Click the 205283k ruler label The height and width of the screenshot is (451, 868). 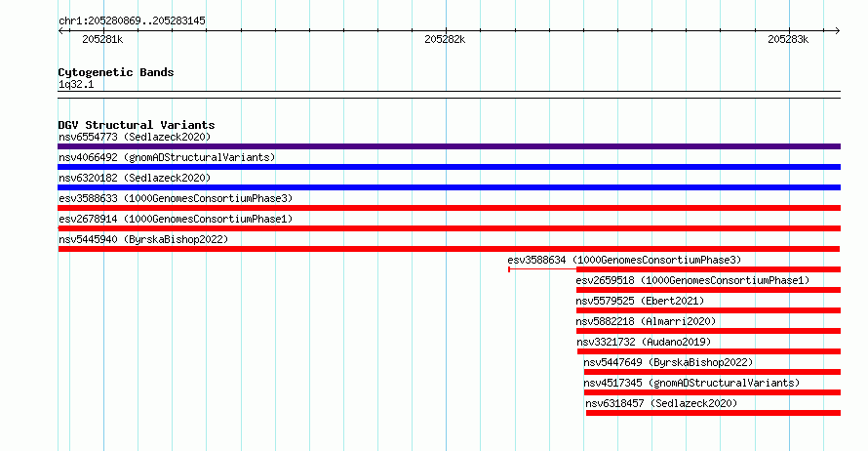pos(788,39)
